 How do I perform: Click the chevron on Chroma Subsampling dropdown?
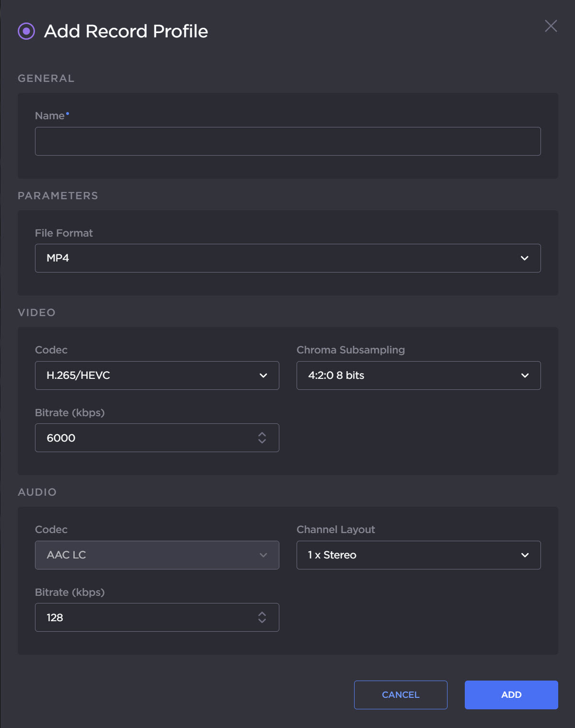point(525,375)
